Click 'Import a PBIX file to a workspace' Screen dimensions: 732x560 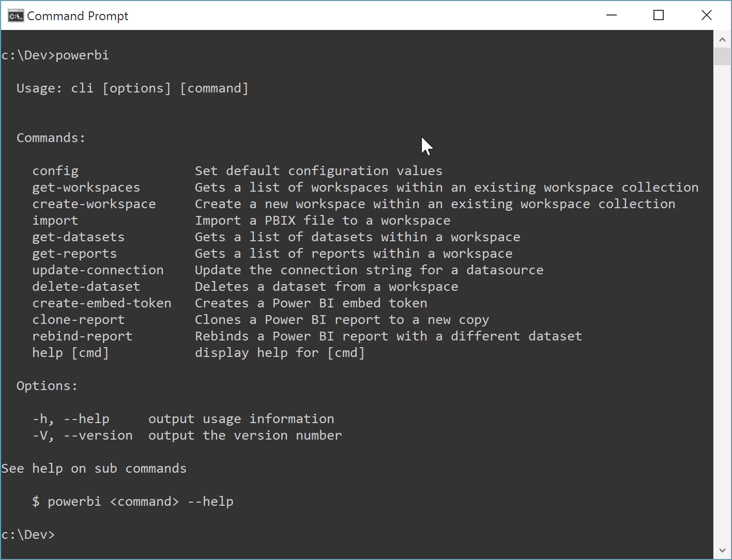323,221
